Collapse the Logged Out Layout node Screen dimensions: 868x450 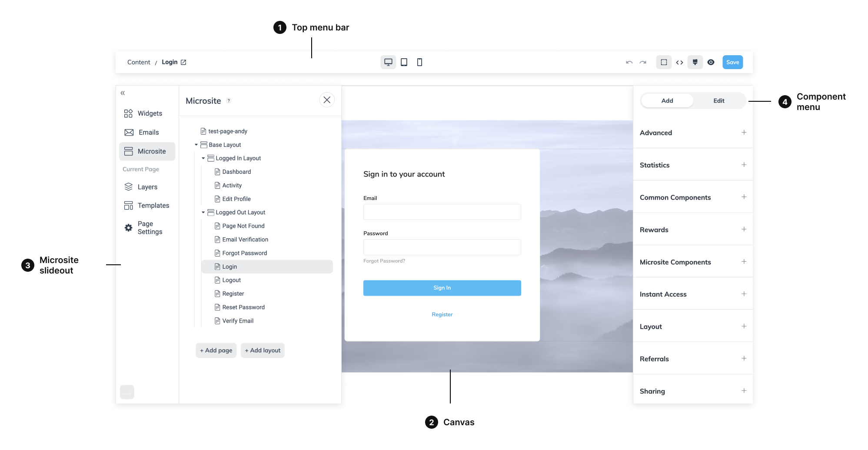pos(203,212)
